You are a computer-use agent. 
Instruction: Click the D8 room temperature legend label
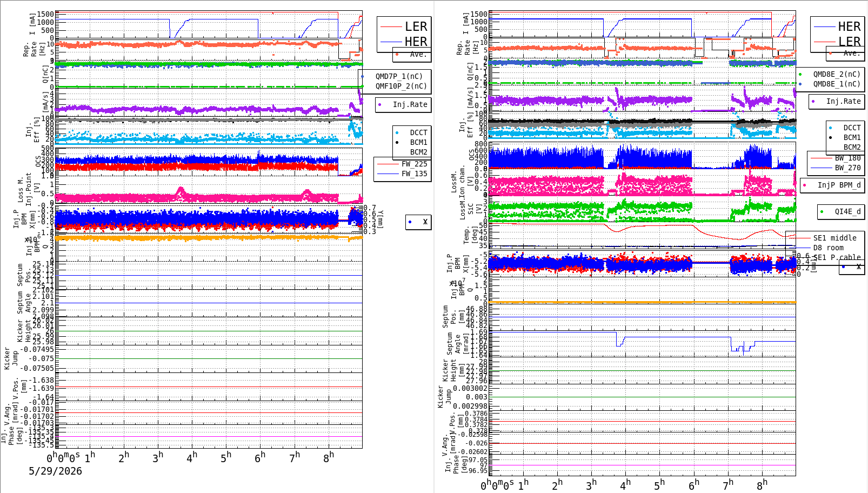[828, 248]
